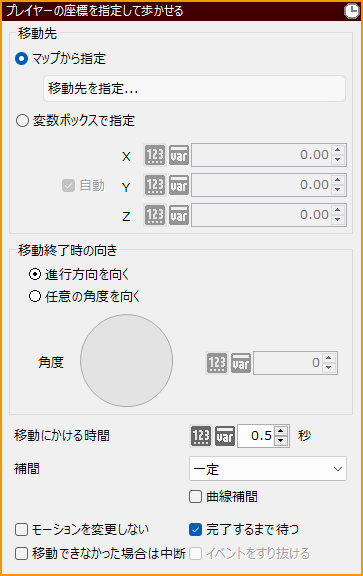Click into the 0.5 seconds time input field
This screenshot has height=576, width=363.
256,436
